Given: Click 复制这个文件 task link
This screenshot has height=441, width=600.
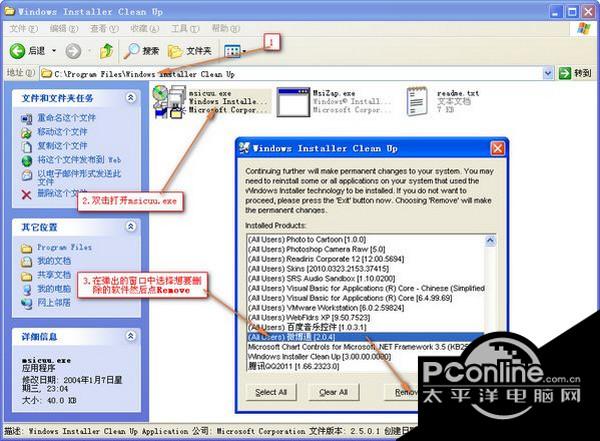Looking at the screenshot, I should (x=62, y=146).
